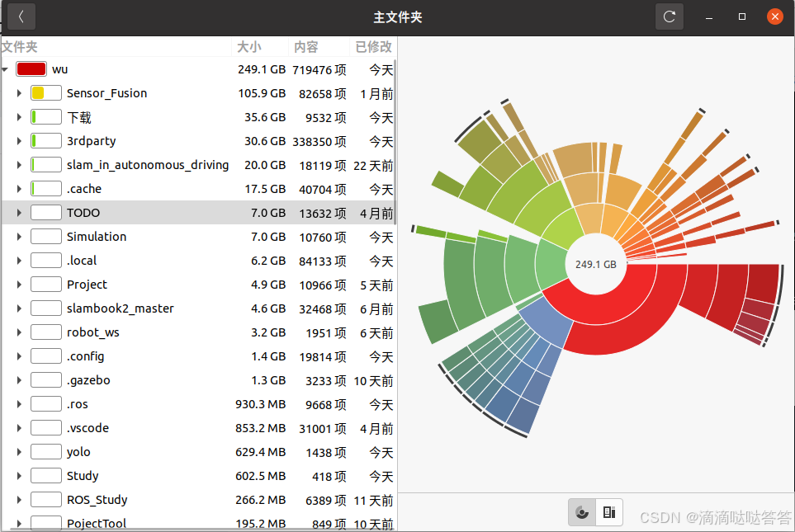Screen dimensions: 795x532
Task: Click the 249.1 GB chart center
Action: 596,265
